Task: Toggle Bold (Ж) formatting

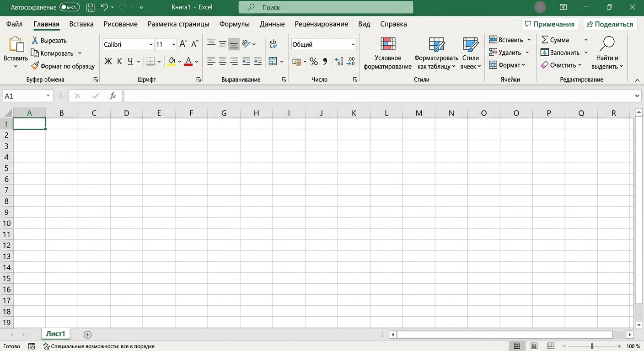Action: click(x=108, y=61)
